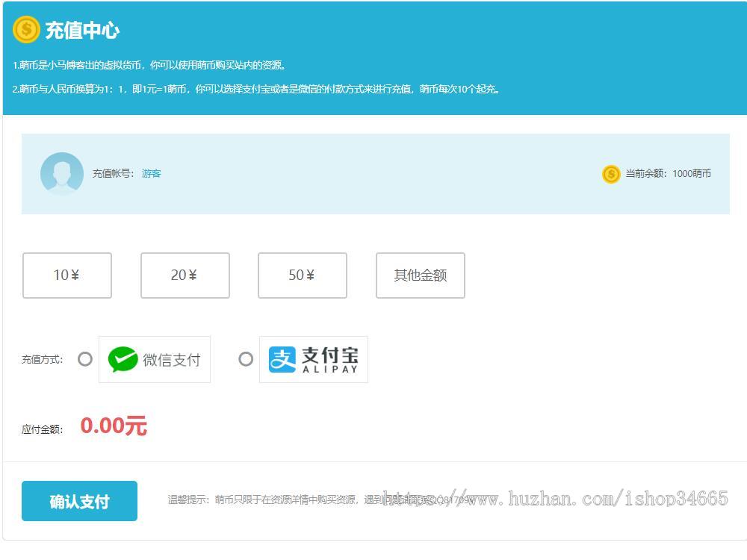Click the 温馨提示 note at the bottom

[320, 500]
